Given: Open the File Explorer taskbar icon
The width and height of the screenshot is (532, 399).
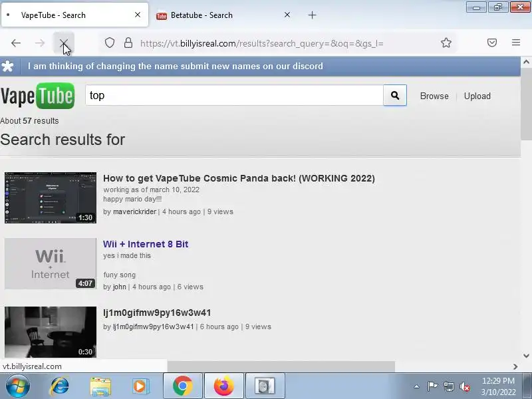Looking at the screenshot, I should pyautogui.click(x=100, y=386).
